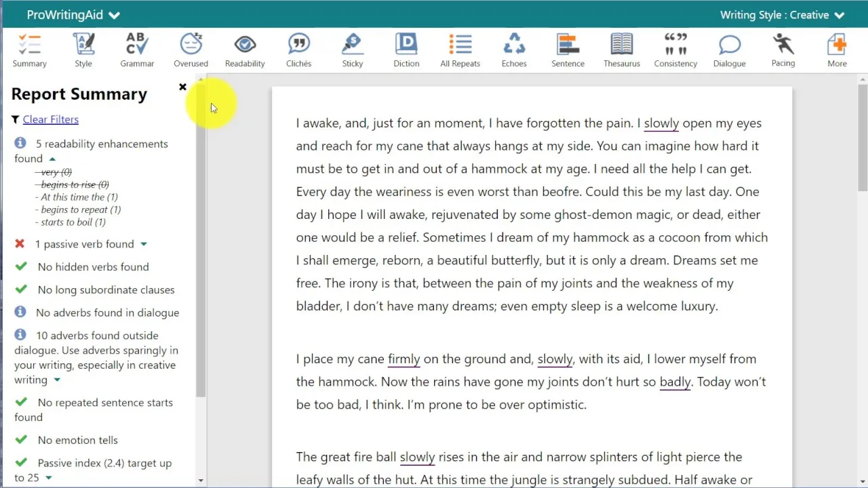
Task: Open the Dialogue report
Action: (729, 50)
